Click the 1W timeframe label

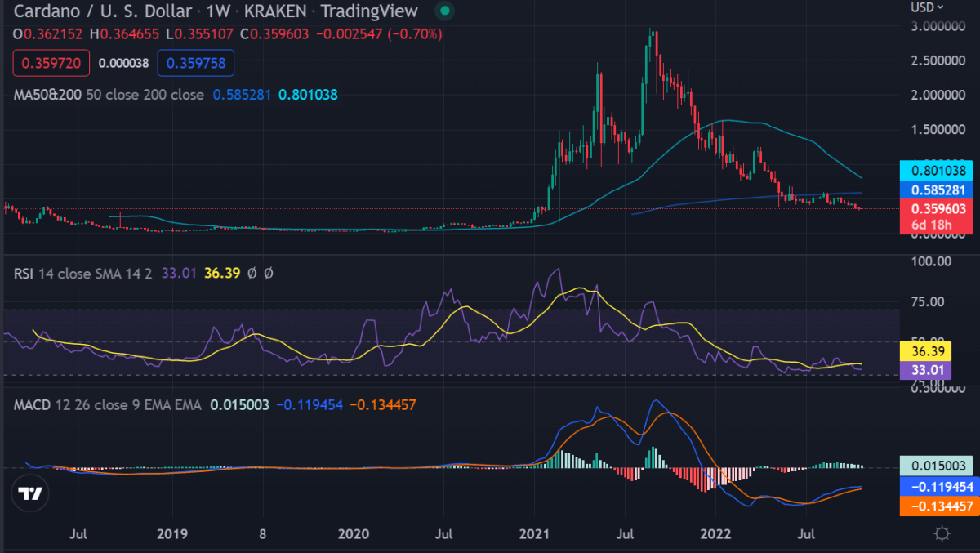point(220,11)
